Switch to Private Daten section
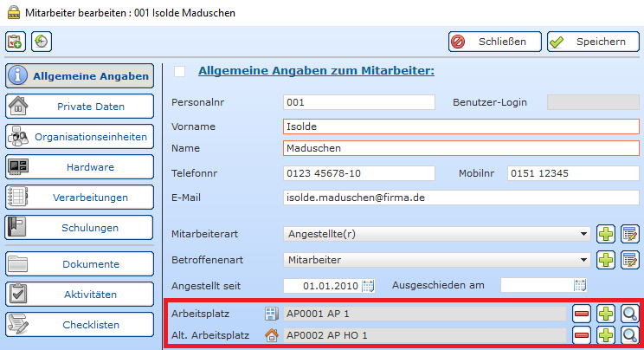Viewport: 644px width, 350px height. point(80,106)
